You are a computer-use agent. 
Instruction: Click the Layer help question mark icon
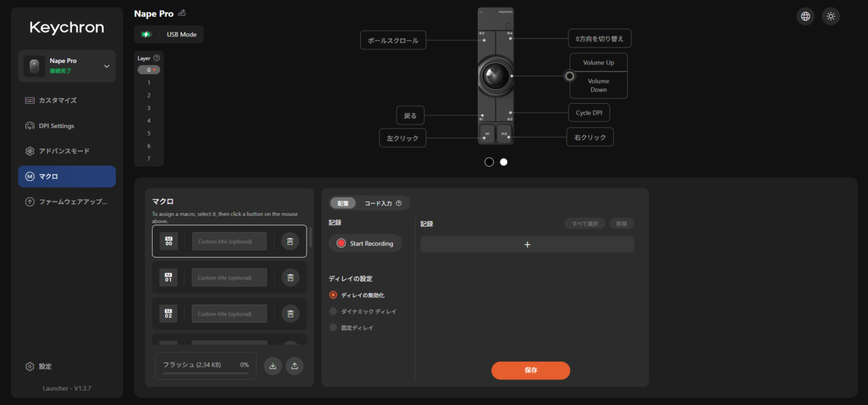tap(157, 58)
